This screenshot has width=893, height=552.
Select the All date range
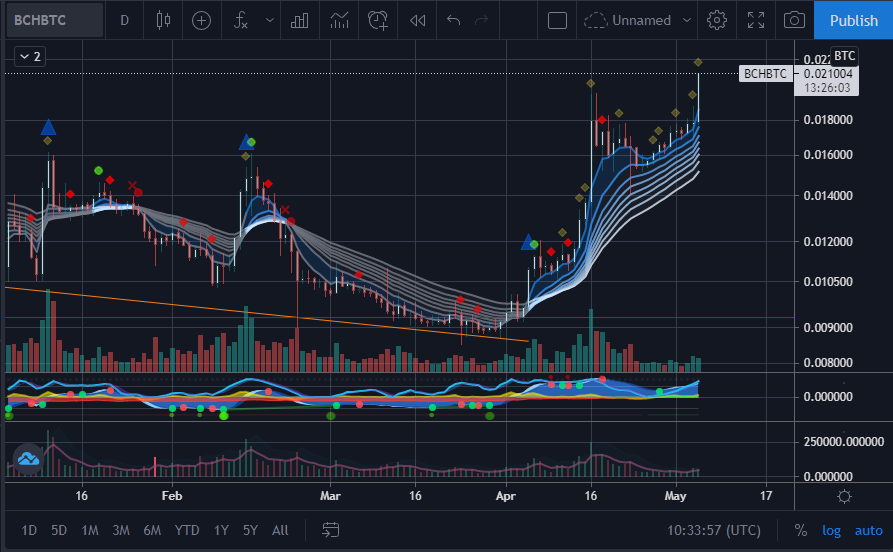point(280,530)
